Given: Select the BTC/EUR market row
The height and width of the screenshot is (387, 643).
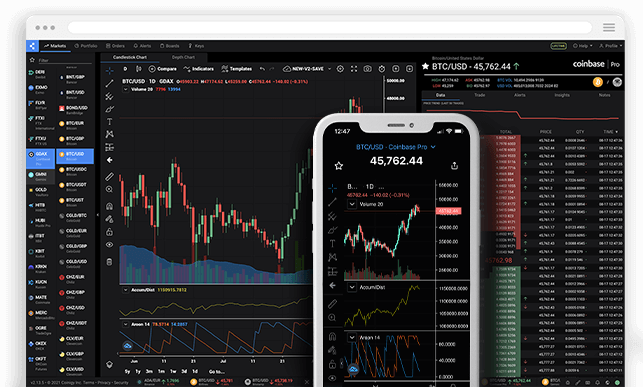Looking at the screenshot, I should (x=75, y=125).
